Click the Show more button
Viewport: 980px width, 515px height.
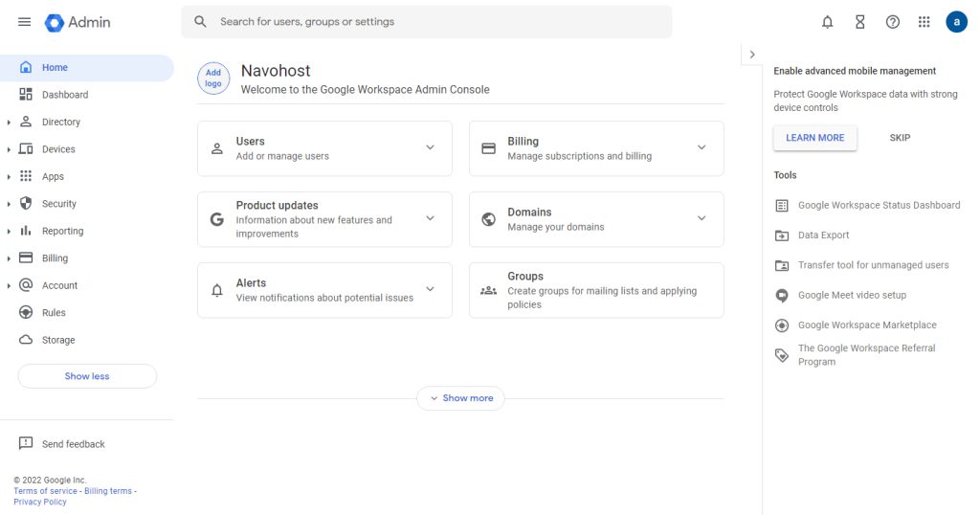coord(460,398)
